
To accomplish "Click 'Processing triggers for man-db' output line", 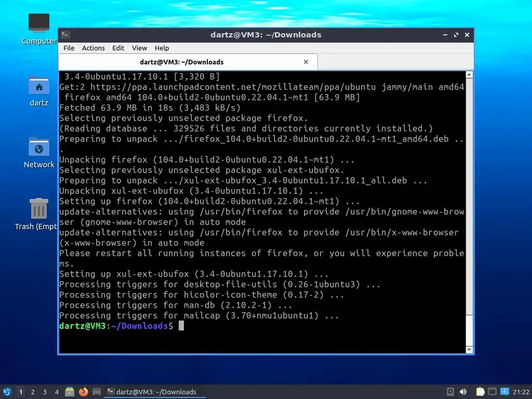I will (x=176, y=305).
